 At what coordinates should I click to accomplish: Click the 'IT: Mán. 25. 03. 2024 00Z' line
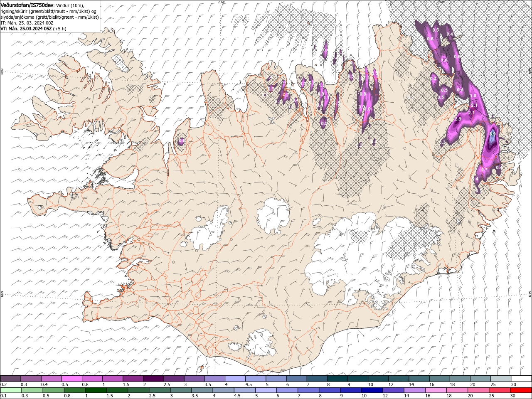tap(27, 23)
